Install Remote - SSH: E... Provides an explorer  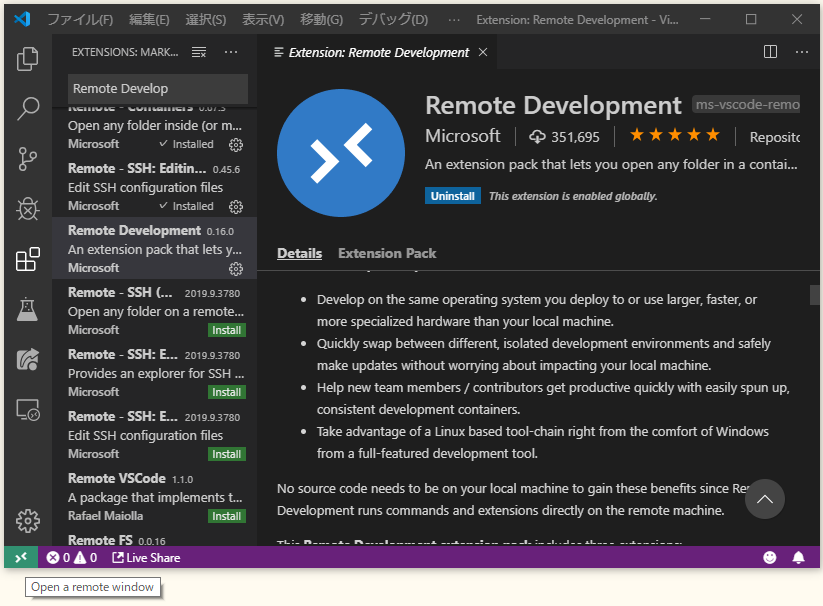tap(227, 392)
